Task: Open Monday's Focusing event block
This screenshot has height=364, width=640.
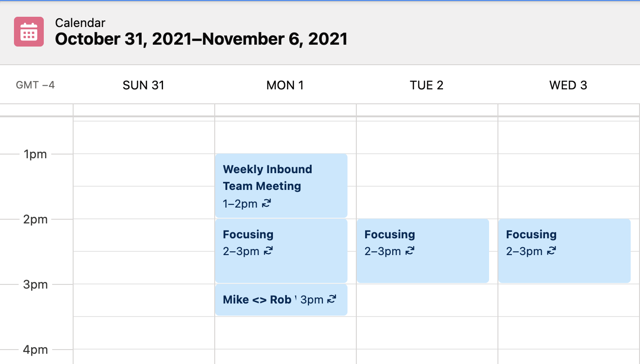Action: coord(281,251)
